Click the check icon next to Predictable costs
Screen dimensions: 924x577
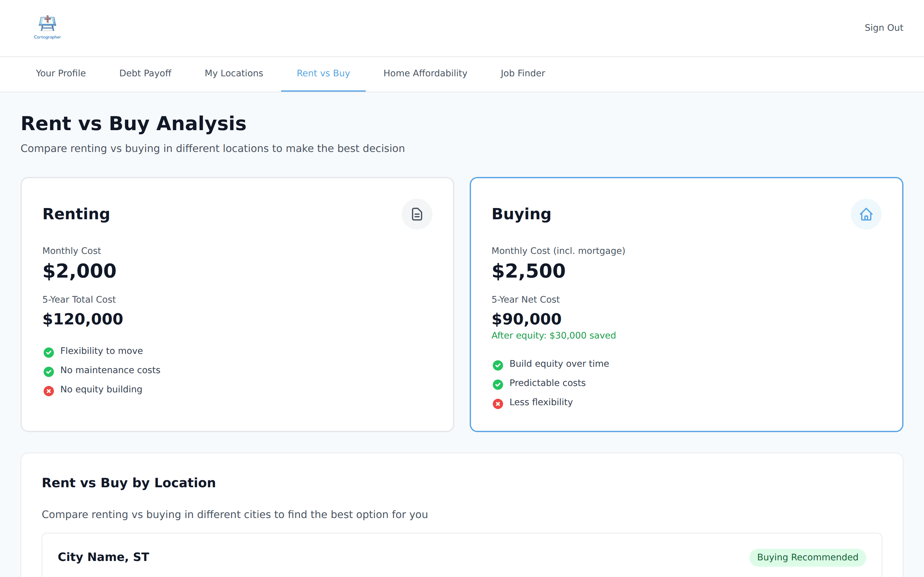pos(498,384)
